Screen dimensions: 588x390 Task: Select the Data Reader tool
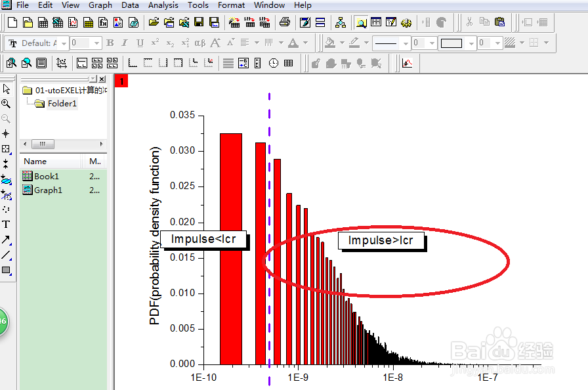6,149
